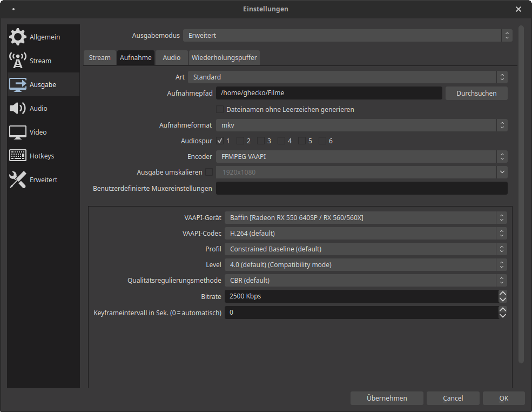Decrease Keyframeintervall with the down arrow
This screenshot has height=412, width=532.
[503, 316]
